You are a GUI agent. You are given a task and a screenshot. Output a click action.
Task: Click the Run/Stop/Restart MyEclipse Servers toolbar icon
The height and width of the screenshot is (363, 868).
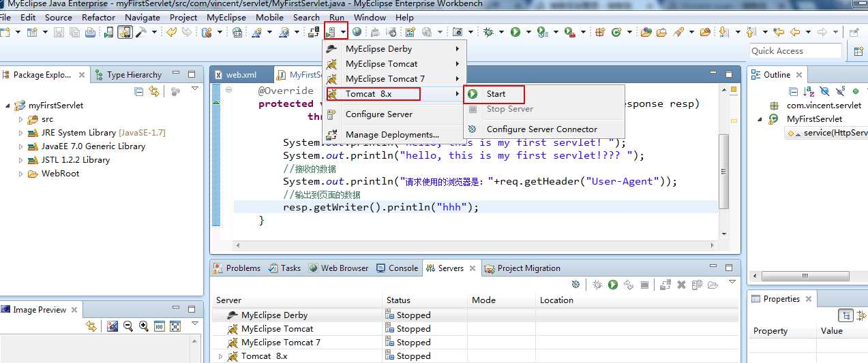(x=331, y=32)
